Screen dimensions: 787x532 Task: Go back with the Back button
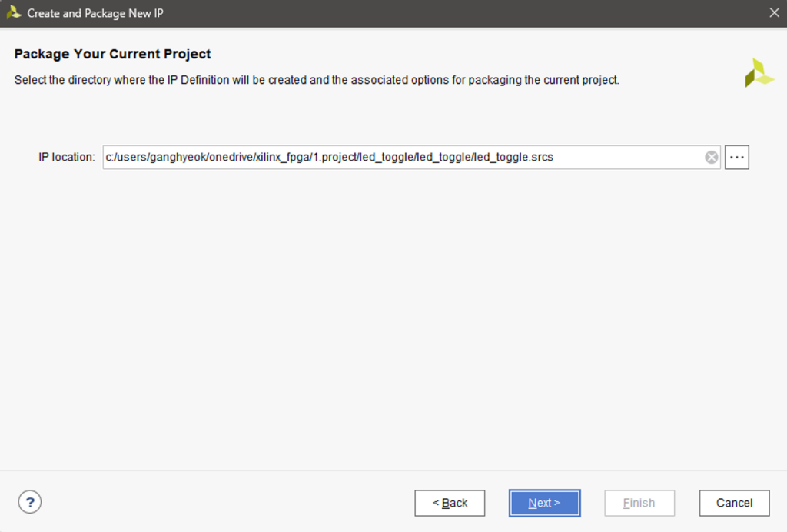click(450, 503)
